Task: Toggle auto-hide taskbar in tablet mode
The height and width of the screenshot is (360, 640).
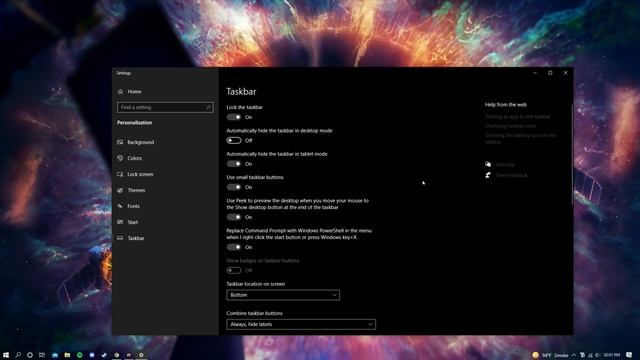Action: tap(234, 164)
